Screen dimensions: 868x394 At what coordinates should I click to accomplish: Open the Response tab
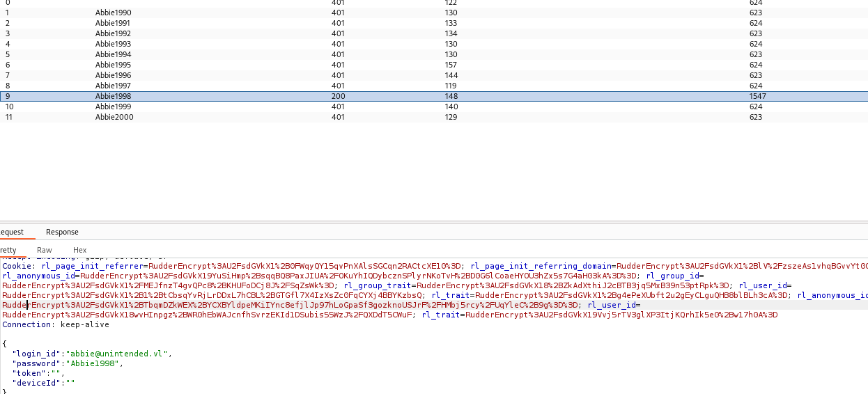click(x=62, y=232)
